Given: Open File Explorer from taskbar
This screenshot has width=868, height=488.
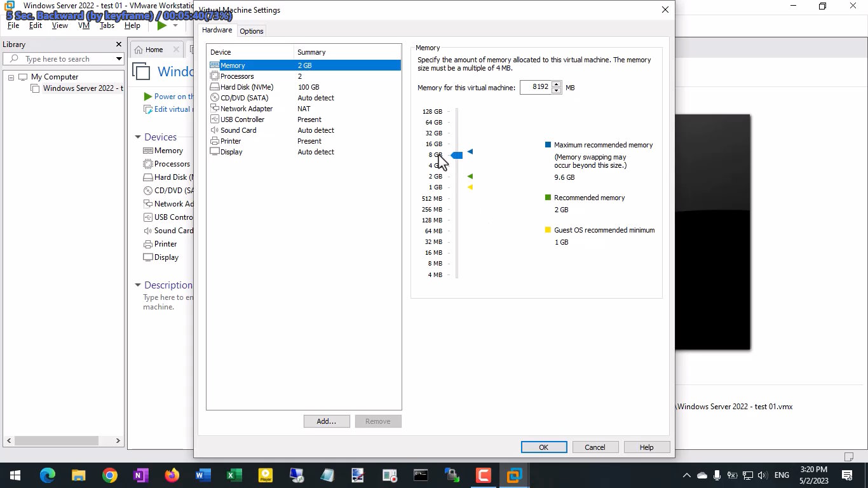Looking at the screenshot, I should click(x=78, y=475).
